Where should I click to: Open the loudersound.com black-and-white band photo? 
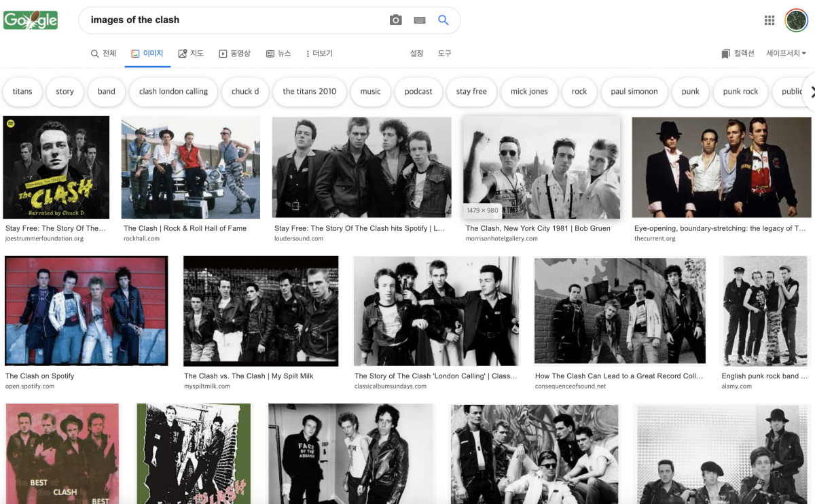tap(362, 167)
